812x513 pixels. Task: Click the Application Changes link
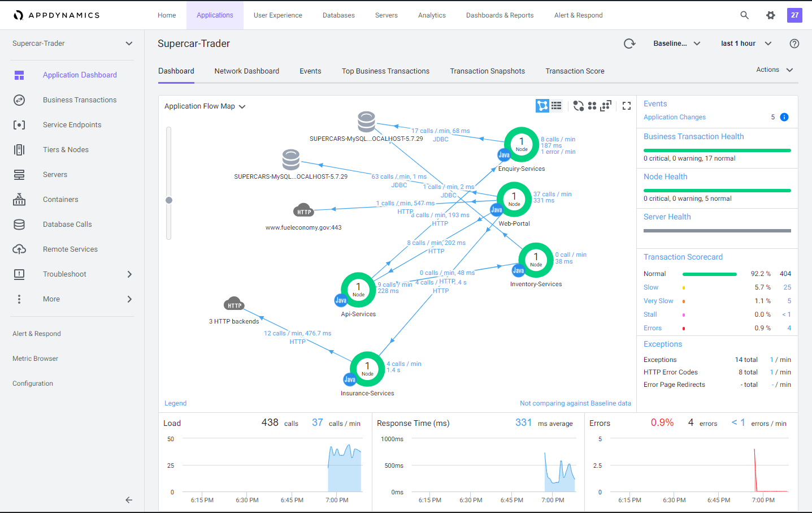[675, 117]
